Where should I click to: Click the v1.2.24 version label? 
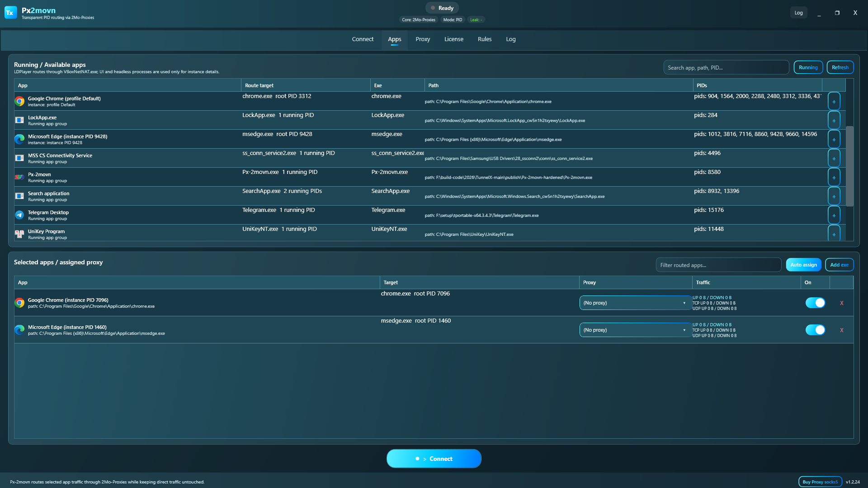[853, 482]
